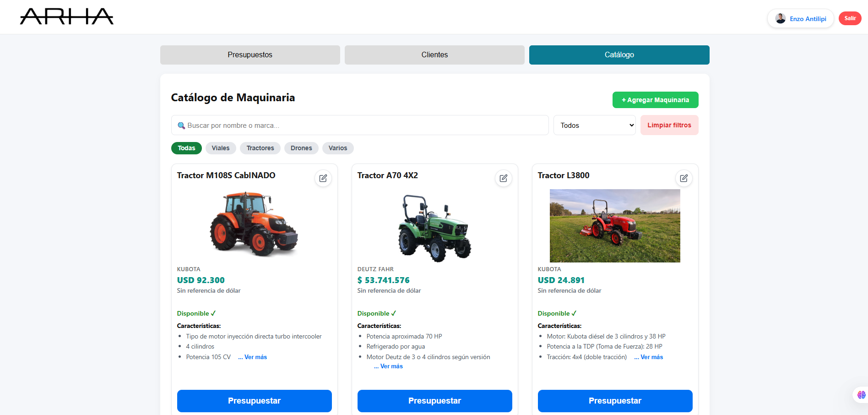Open the Todos dropdown filter
Screen dimensions: 868x415
point(594,125)
